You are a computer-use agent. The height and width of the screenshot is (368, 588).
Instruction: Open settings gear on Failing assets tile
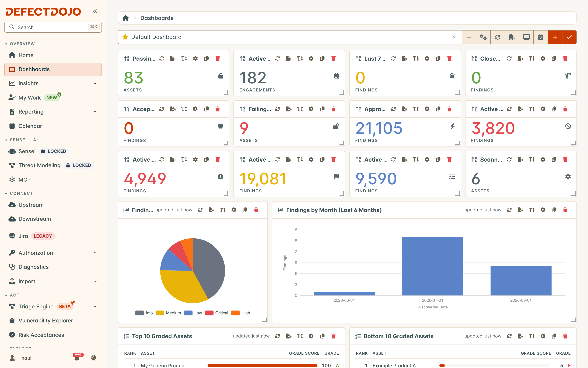(x=311, y=109)
